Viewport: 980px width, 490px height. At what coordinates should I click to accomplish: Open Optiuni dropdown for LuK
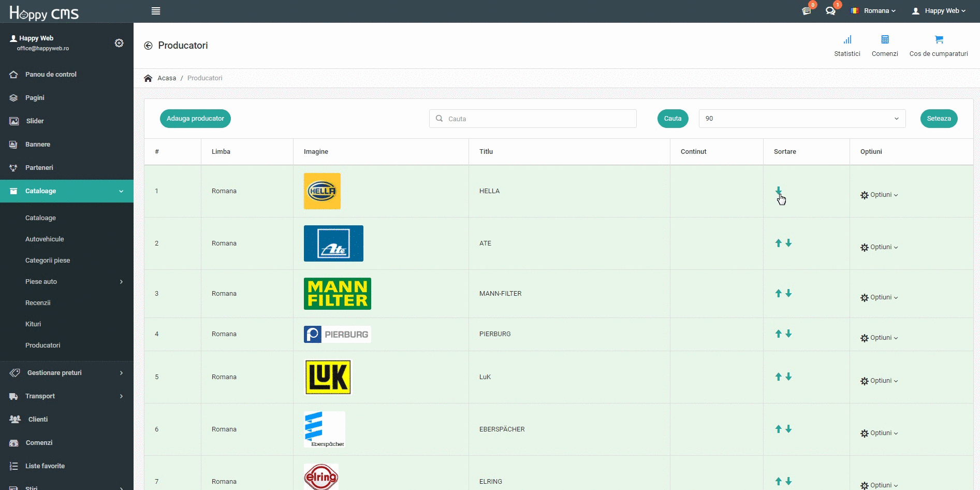click(879, 381)
